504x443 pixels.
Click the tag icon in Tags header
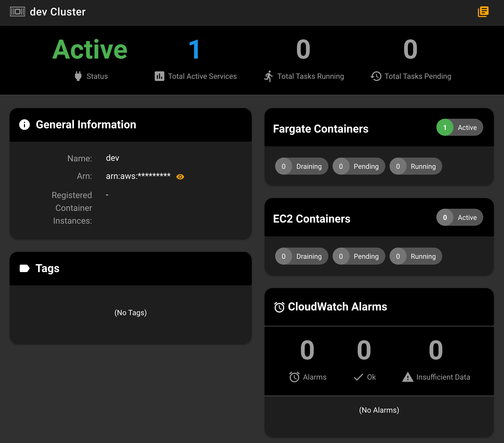[x=24, y=268]
